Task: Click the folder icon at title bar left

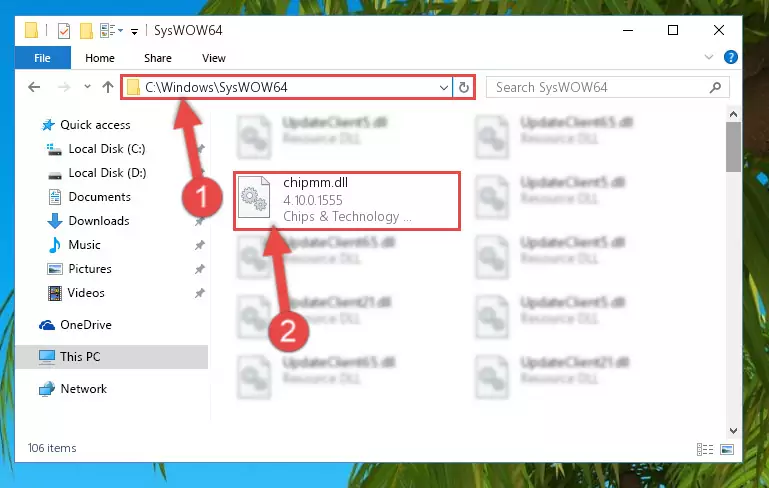Action: pyautogui.click(x=31, y=30)
